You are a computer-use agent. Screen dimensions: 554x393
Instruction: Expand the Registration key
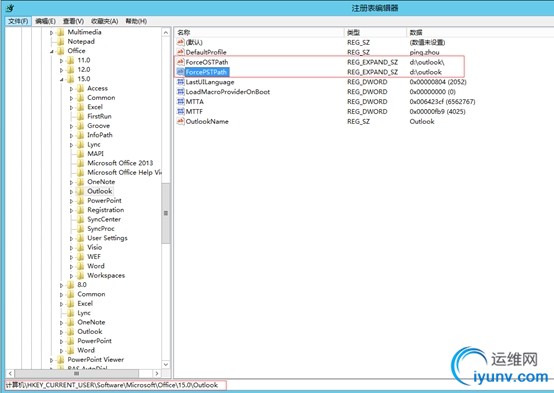point(71,210)
